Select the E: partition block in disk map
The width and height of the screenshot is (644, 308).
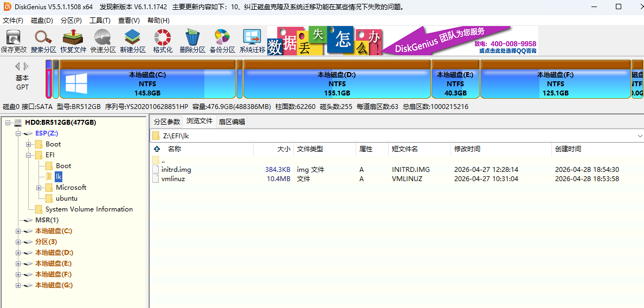(455, 79)
